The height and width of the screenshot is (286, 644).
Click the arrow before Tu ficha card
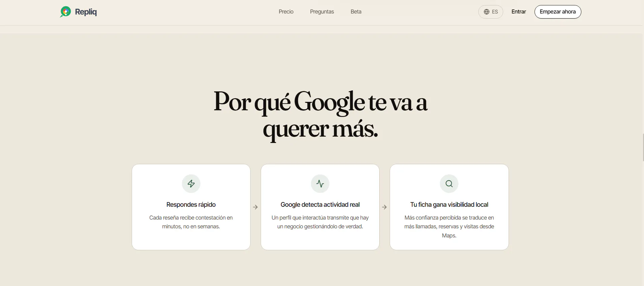(x=384, y=207)
